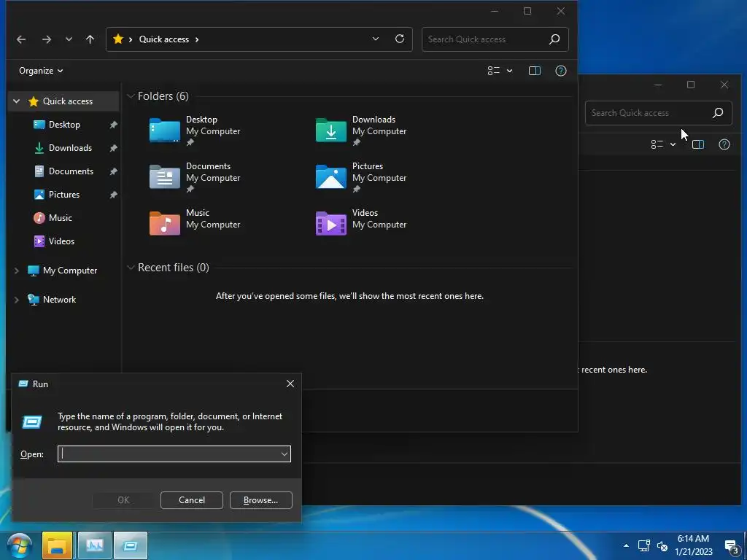Screen dimensions: 747x560
Task: Click the Quick access breadcrumb in address bar
Action: click(164, 39)
